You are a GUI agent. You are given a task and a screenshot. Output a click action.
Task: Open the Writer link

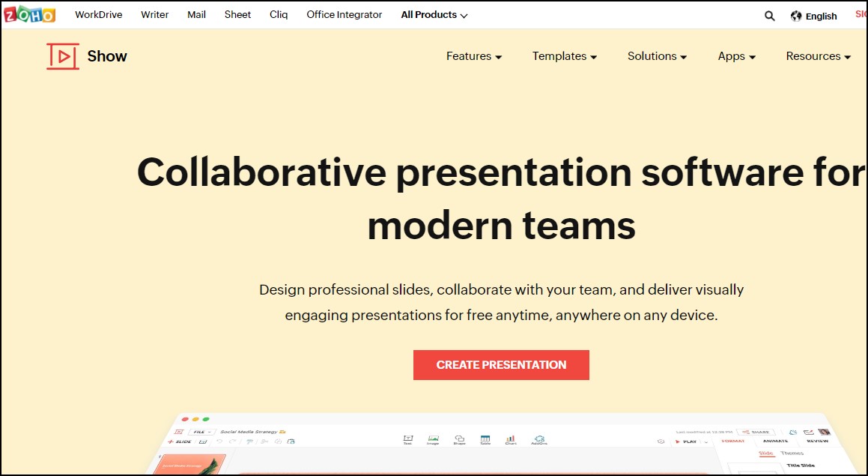[x=154, y=15]
